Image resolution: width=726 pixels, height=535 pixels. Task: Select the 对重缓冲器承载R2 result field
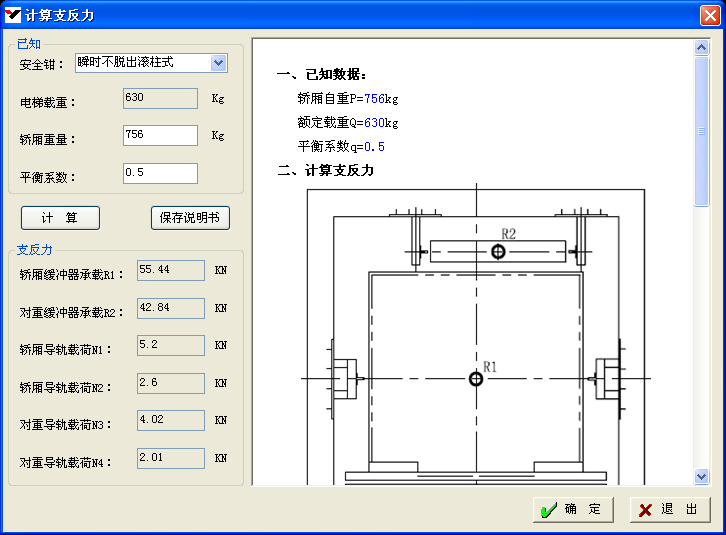pos(170,308)
